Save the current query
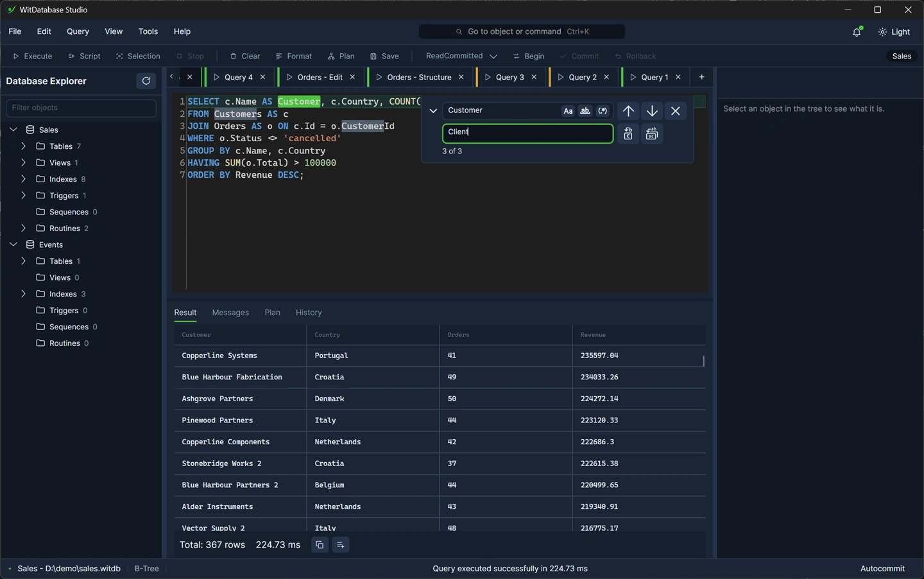 point(384,56)
